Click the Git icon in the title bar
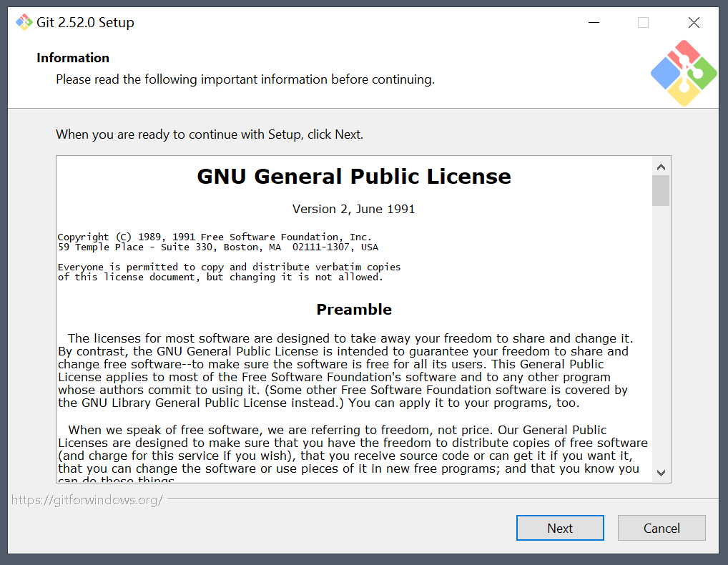 coord(24,22)
